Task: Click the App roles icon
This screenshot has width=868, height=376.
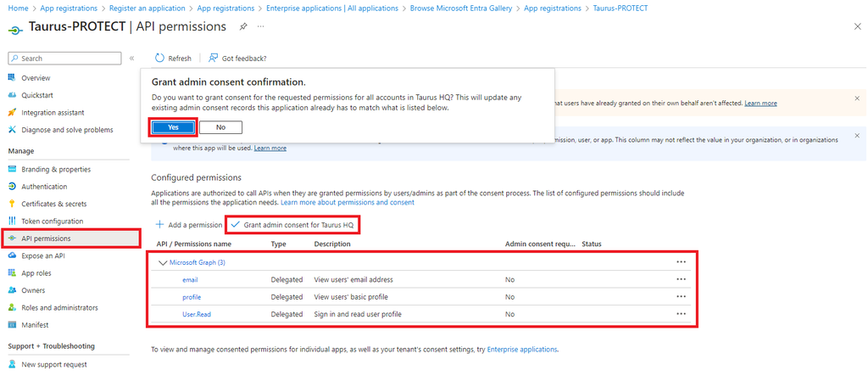Action: point(12,272)
